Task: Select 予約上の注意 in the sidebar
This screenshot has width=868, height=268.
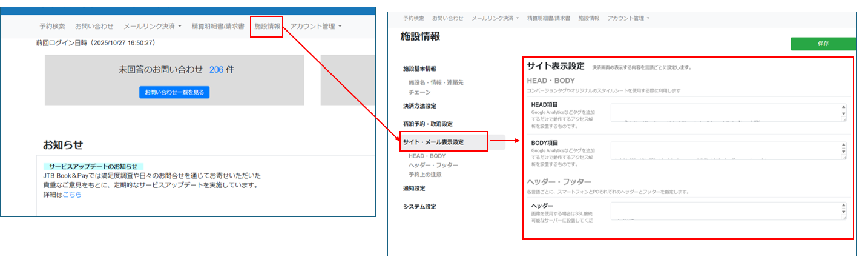Action: pyautogui.click(x=425, y=174)
